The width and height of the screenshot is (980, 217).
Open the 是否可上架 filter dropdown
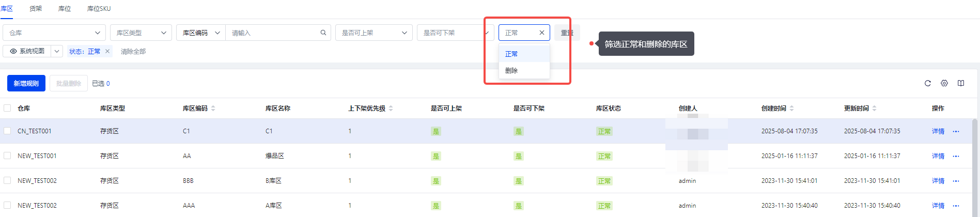point(374,33)
